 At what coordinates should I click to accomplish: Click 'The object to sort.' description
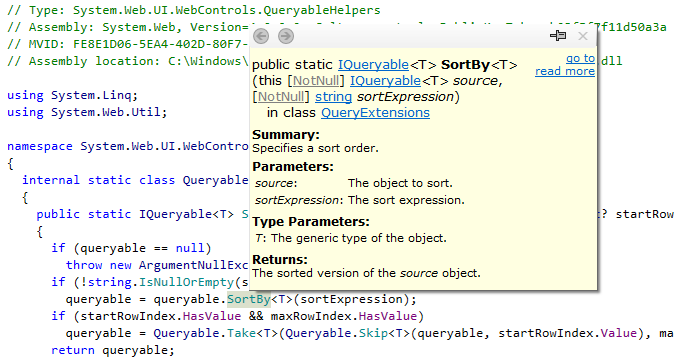[x=401, y=183]
